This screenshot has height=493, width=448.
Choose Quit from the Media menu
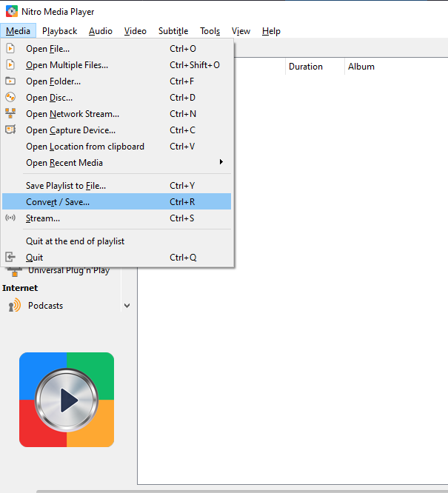pyautogui.click(x=117, y=258)
